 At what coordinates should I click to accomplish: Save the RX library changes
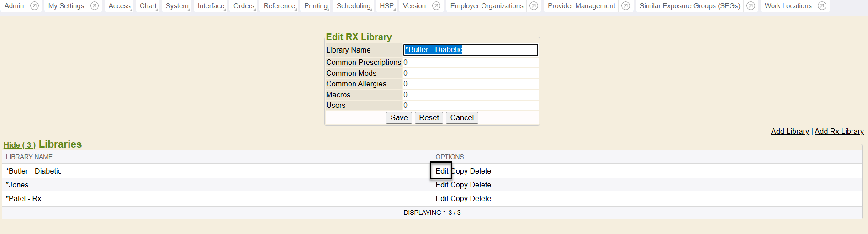[399, 118]
